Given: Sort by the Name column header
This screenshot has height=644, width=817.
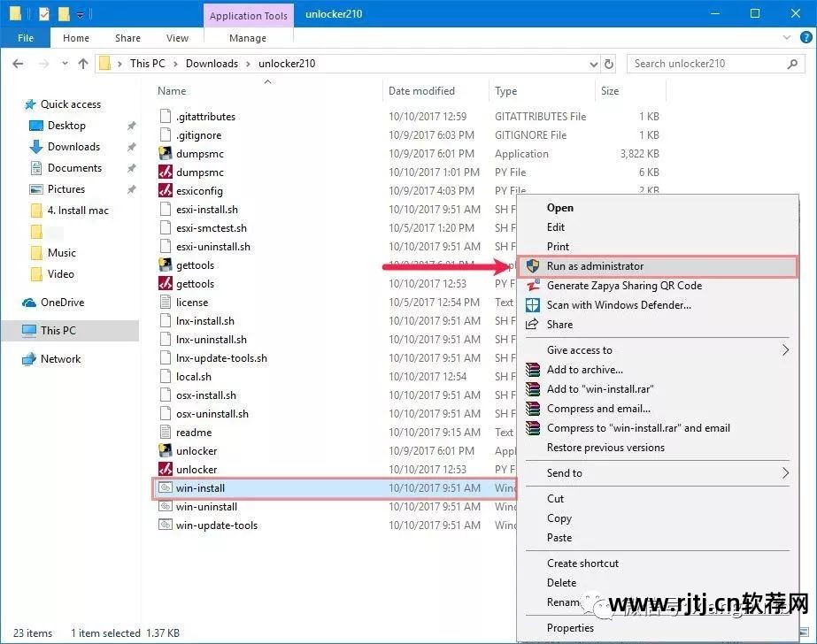Looking at the screenshot, I should pos(172,90).
